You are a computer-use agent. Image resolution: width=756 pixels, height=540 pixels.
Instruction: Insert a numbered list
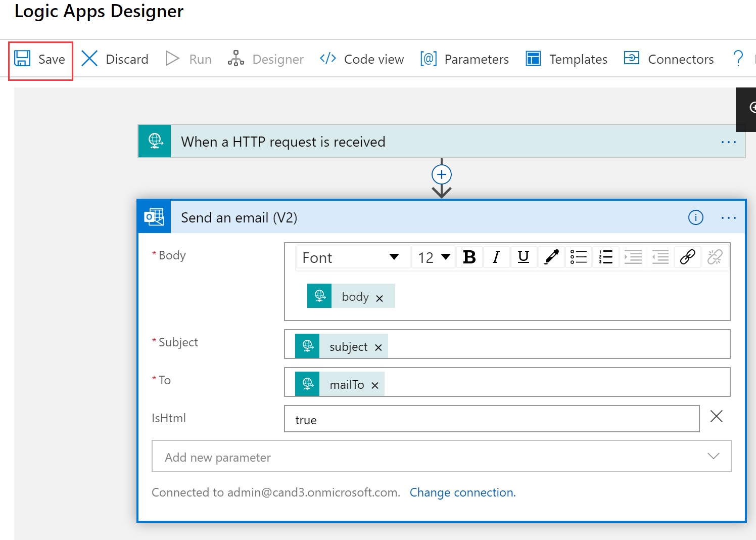(x=606, y=257)
